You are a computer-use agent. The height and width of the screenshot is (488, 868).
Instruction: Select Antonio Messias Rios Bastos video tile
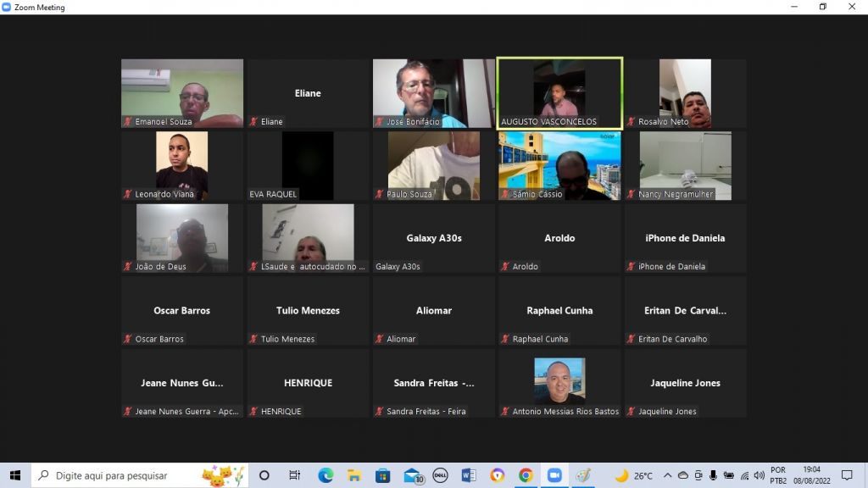click(x=559, y=384)
